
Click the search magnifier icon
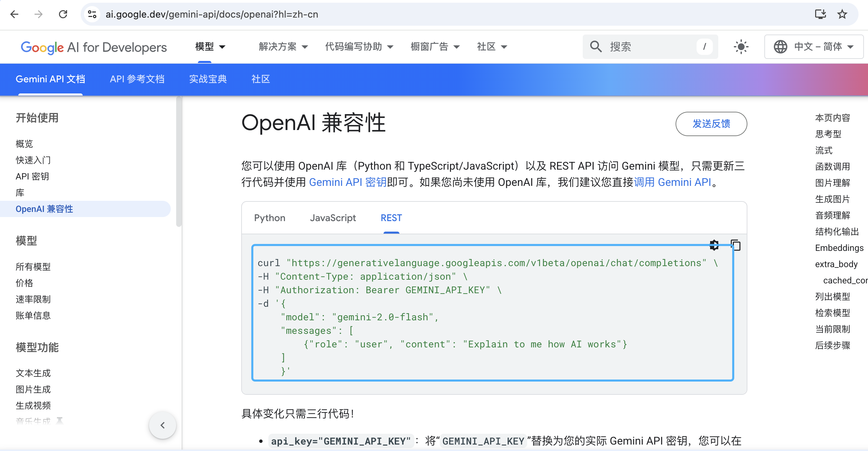point(596,47)
